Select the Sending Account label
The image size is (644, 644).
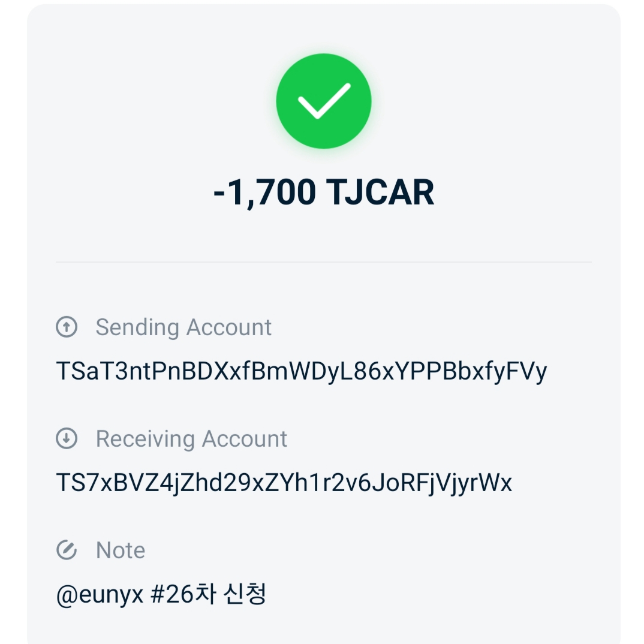click(x=183, y=327)
